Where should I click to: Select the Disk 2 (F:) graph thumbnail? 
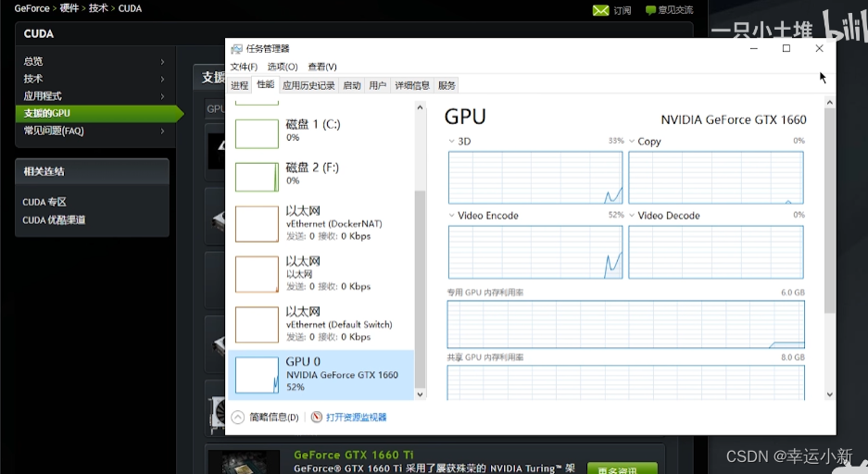click(257, 177)
